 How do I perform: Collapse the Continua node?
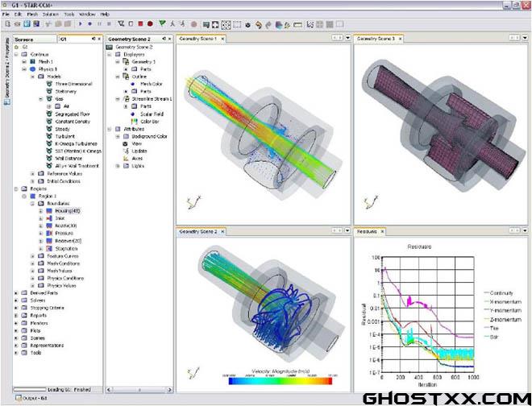tap(16, 54)
